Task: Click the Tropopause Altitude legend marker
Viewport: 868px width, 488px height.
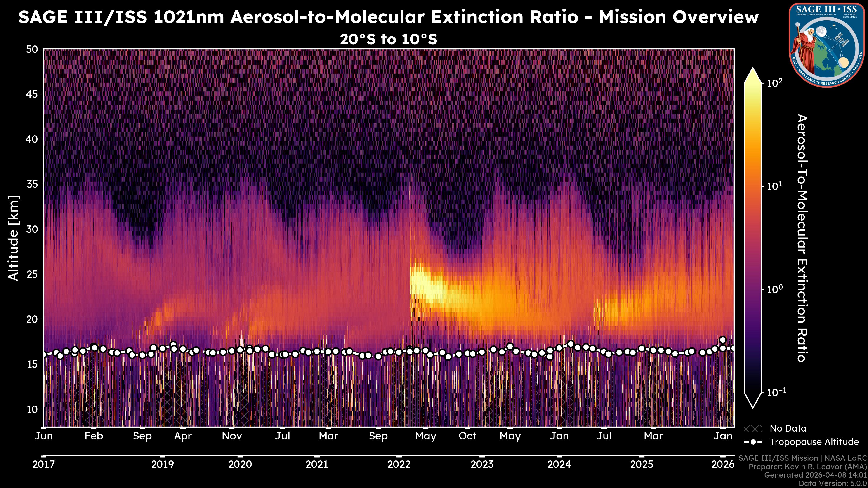Action: coord(753,442)
